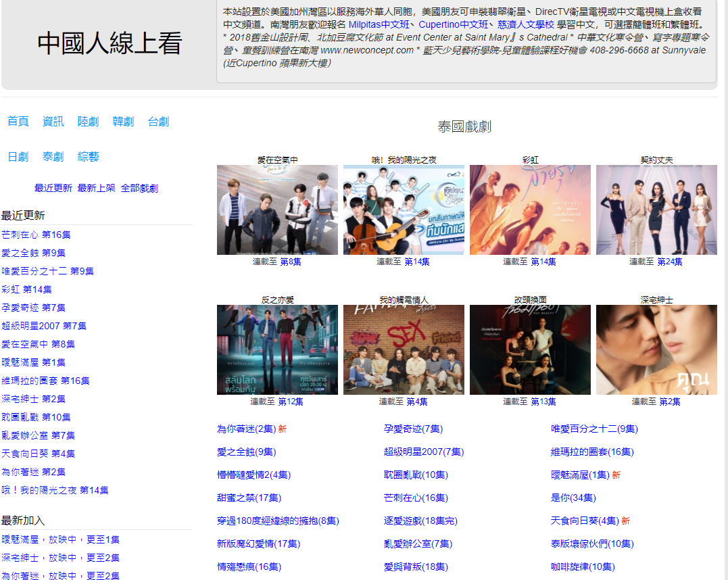Select the 全部戲劇 tab link
This screenshot has width=728, height=580.
point(139,188)
